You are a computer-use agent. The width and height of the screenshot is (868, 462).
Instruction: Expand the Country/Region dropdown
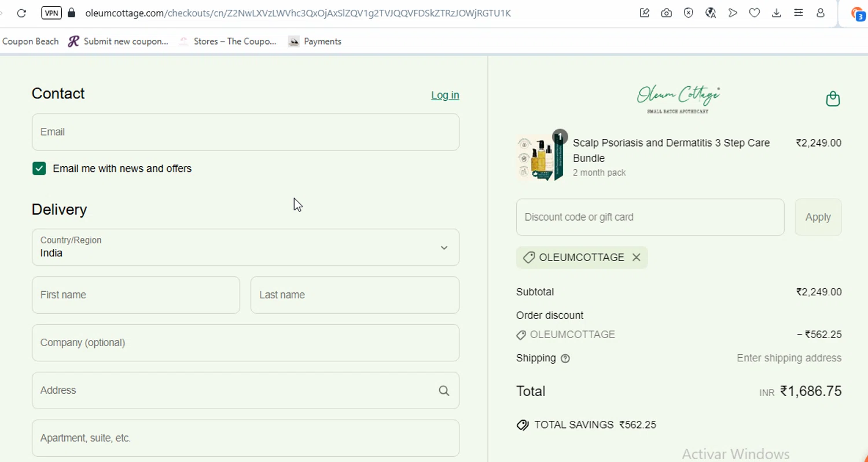245,247
